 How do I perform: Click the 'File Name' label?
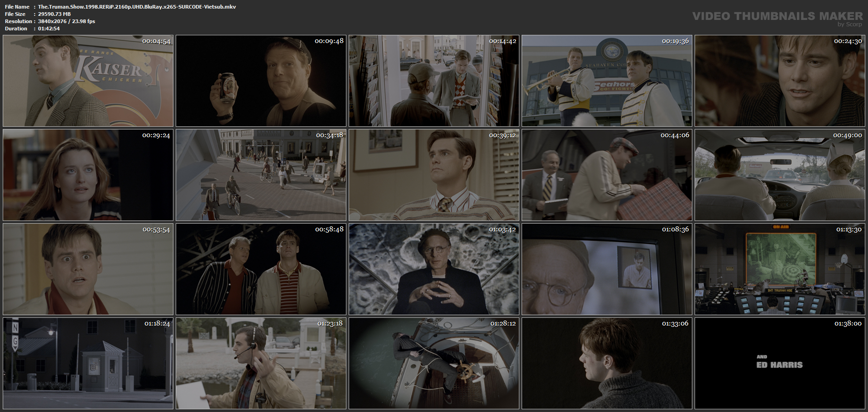(17, 7)
